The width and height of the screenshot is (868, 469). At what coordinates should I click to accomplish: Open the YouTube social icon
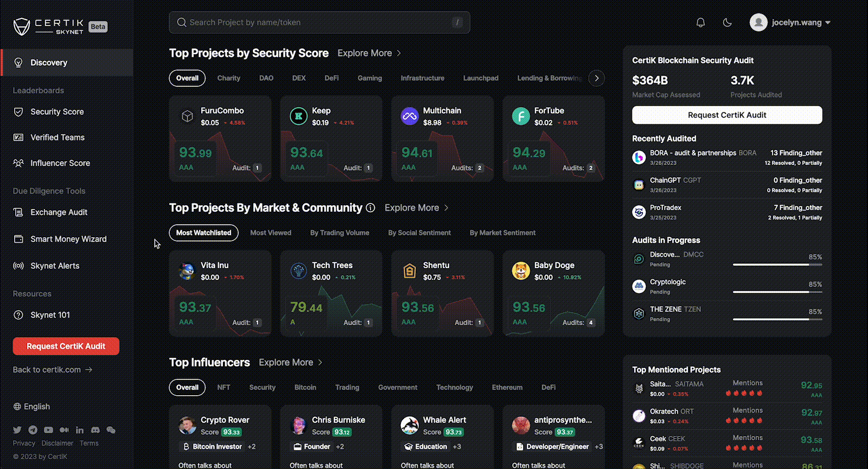[x=48, y=430]
